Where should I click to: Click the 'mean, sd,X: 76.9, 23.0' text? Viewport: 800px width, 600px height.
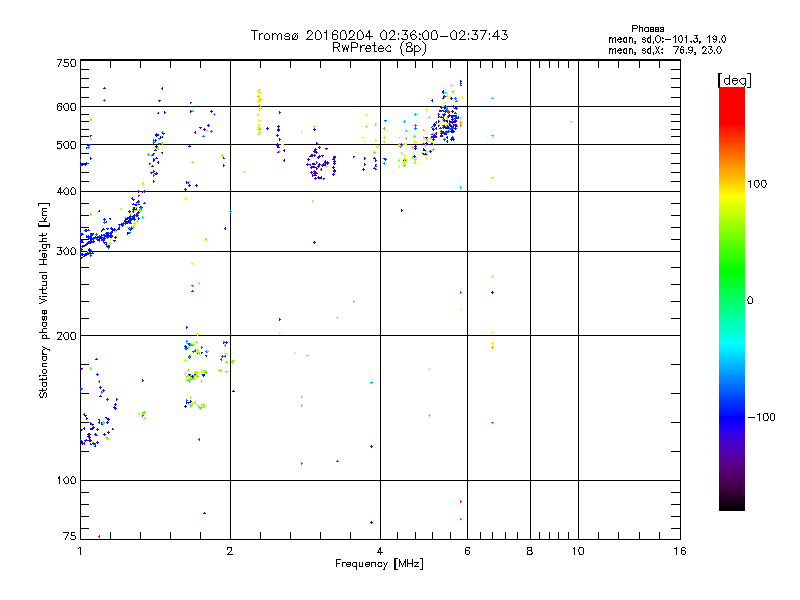coord(665,50)
